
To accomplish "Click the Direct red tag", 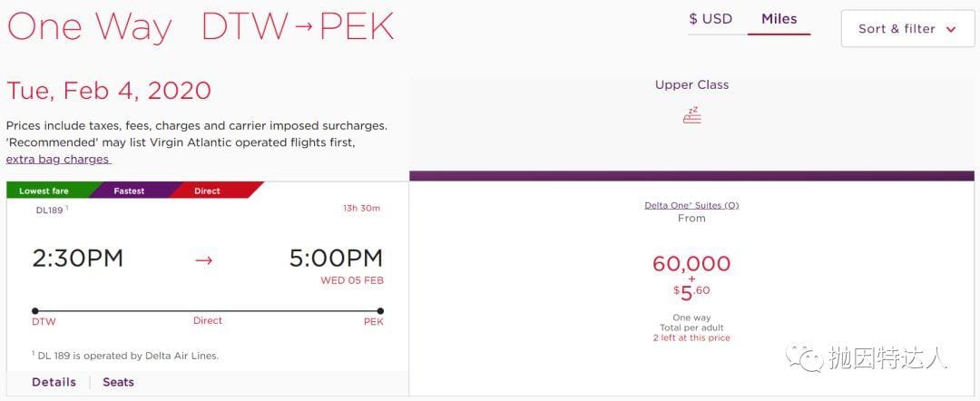I will pyautogui.click(x=207, y=191).
